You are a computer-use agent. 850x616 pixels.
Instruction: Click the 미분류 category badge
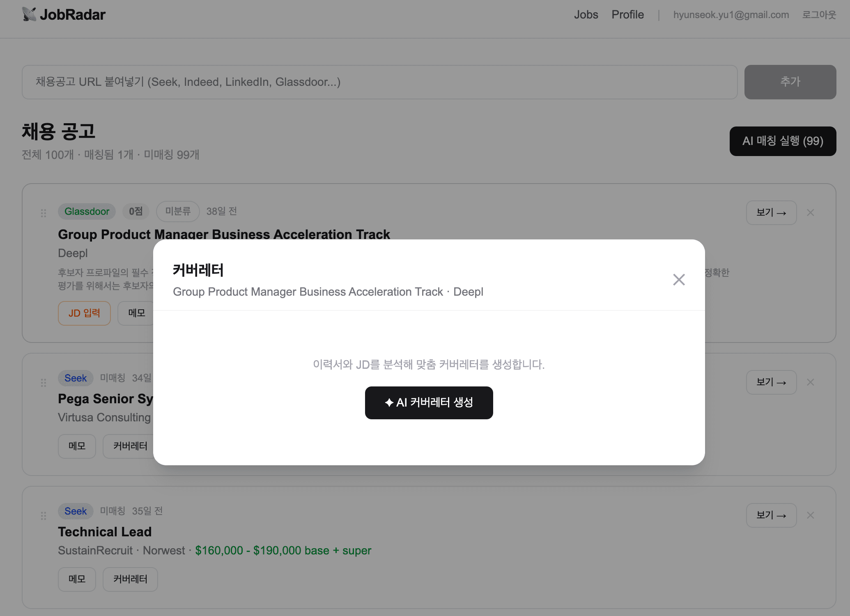click(x=178, y=211)
